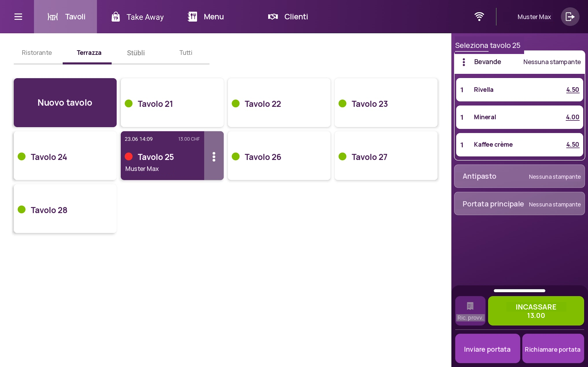The height and width of the screenshot is (367, 588).
Task: Select Tavolo 24 card
Action: pyautogui.click(x=65, y=156)
